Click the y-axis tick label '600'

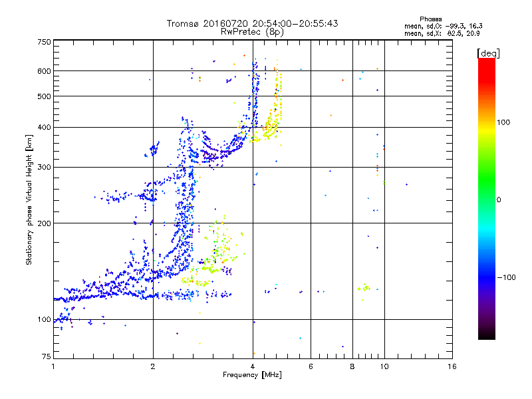point(44,71)
